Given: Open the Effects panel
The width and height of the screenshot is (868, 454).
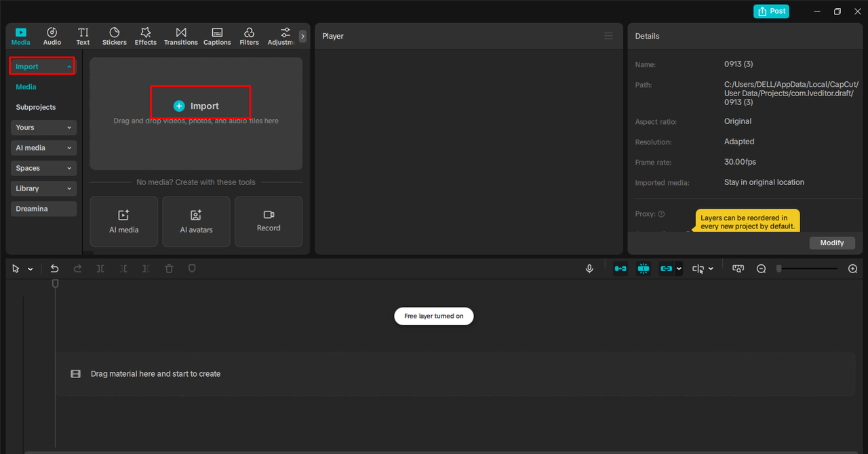Looking at the screenshot, I should [x=145, y=36].
